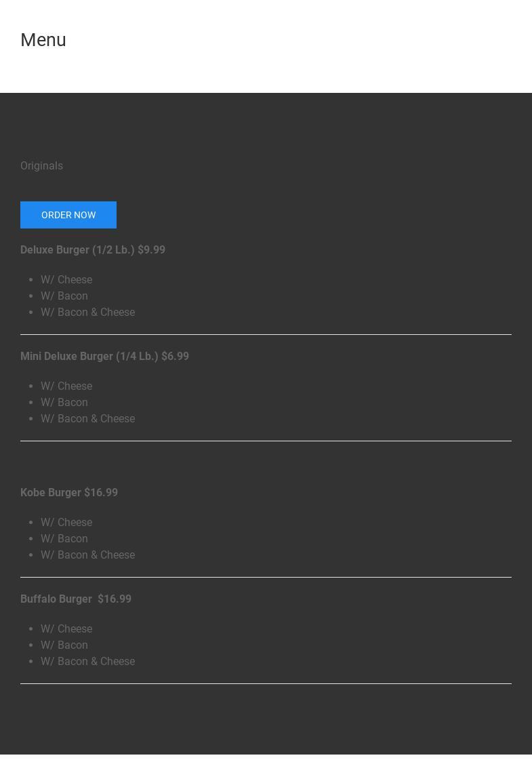
Task: Select W/ Cheese under Buffalo Burger
Action: point(66,628)
